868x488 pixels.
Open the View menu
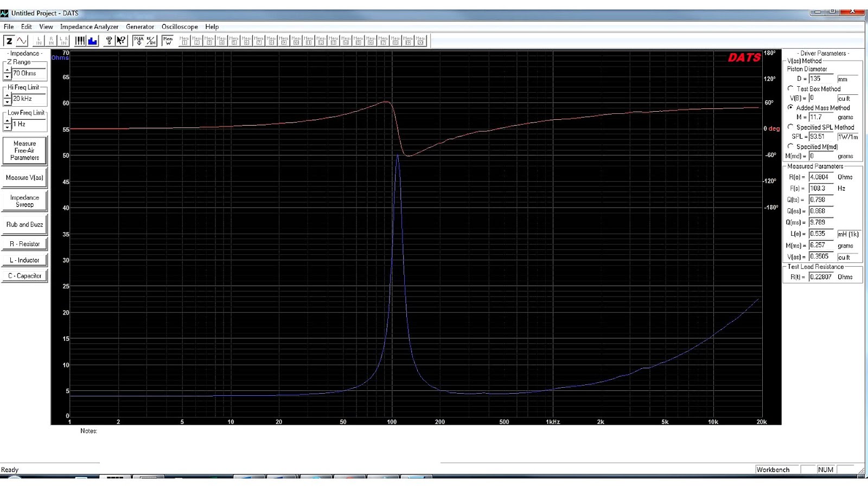(x=46, y=27)
